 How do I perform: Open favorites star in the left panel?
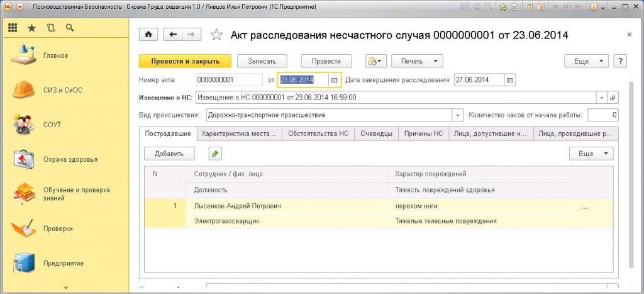tap(31, 28)
